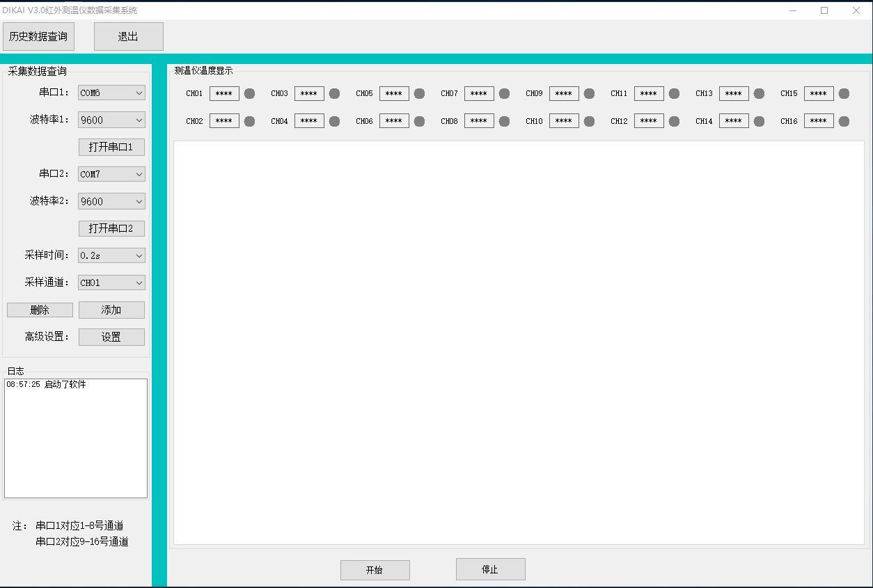The height and width of the screenshot is (588, 873).
Task: Click the CH07 temperature value field
Action: (479, 93)
